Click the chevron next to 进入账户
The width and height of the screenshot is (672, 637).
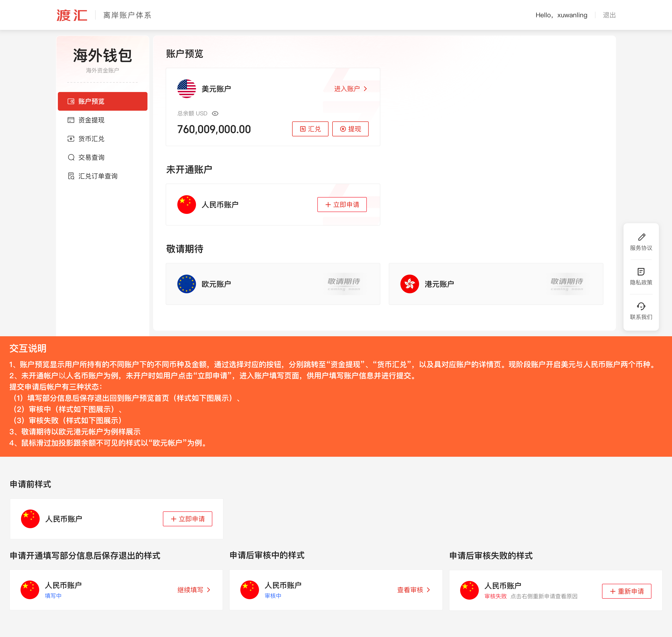pos(365,89)
